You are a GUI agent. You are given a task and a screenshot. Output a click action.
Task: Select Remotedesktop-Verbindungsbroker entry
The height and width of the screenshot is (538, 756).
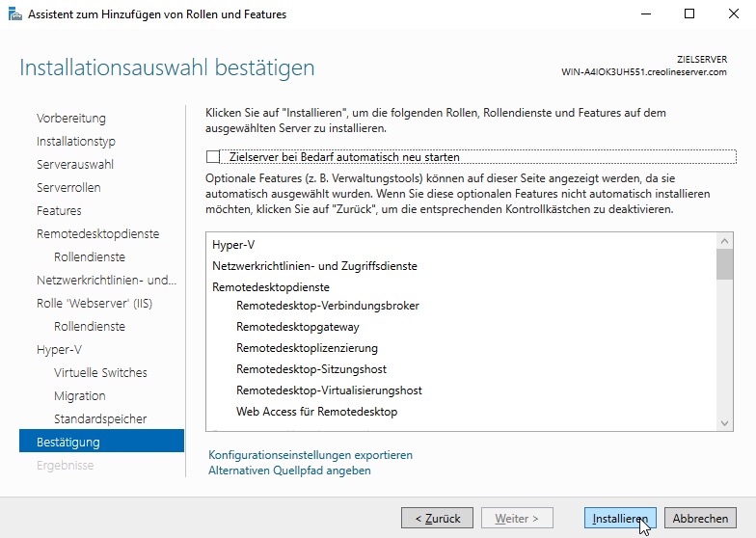[x=328, y=305]
